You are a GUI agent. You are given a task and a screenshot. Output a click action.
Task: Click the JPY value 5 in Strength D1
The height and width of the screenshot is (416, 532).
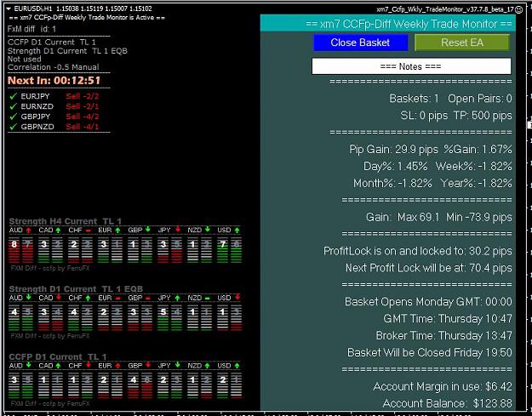tap(163, 312)
